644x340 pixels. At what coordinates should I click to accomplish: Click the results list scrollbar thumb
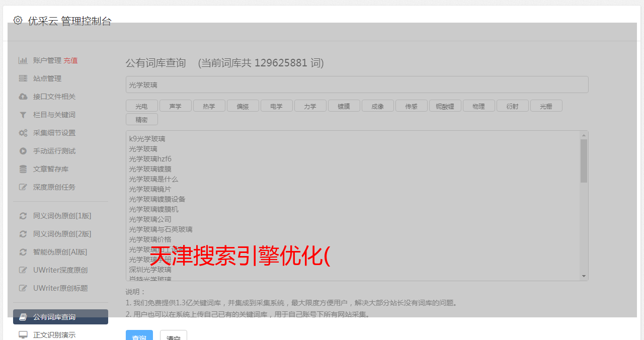pyautogui.click(x=584, y=161)
